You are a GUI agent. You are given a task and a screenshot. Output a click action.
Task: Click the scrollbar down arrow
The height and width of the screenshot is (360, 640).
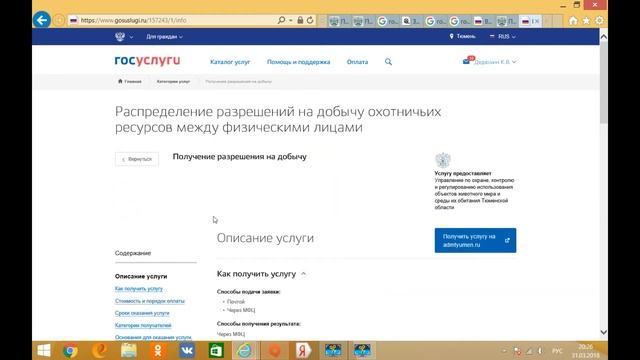[x=604, y=332]
